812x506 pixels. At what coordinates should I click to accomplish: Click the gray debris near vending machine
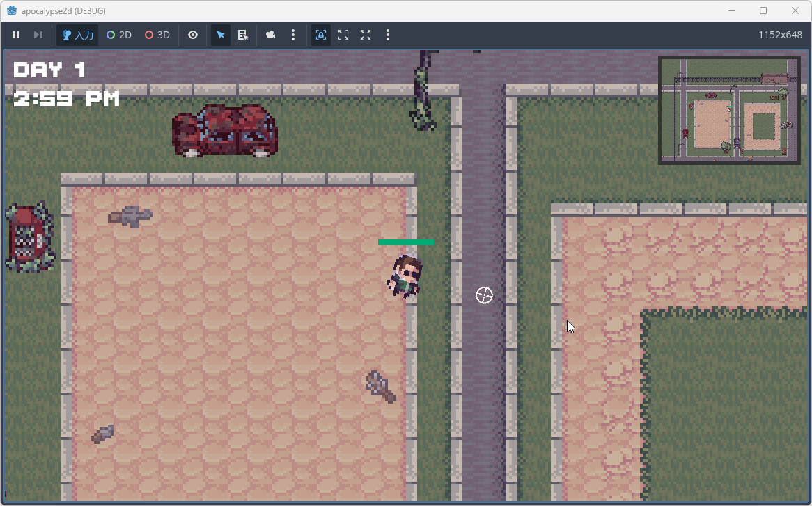point(130,216)
